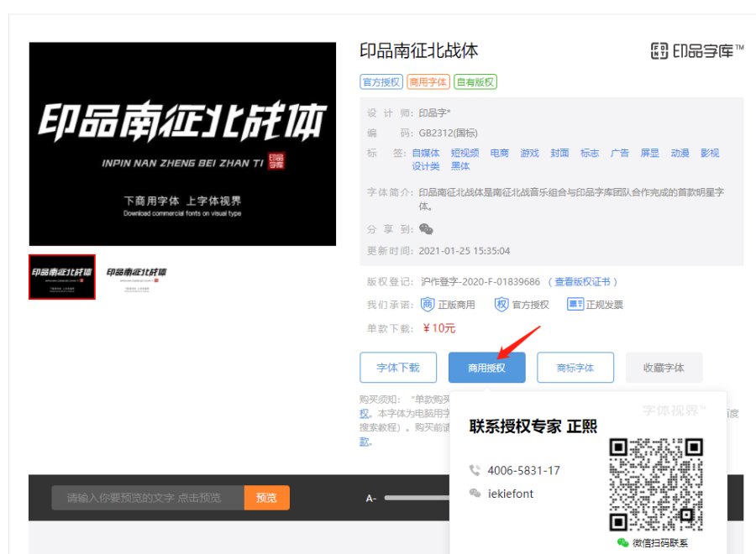756x554 pixels.
Task: Click the phone icon beside 4006-5831-17
Action: click(475, 470)
